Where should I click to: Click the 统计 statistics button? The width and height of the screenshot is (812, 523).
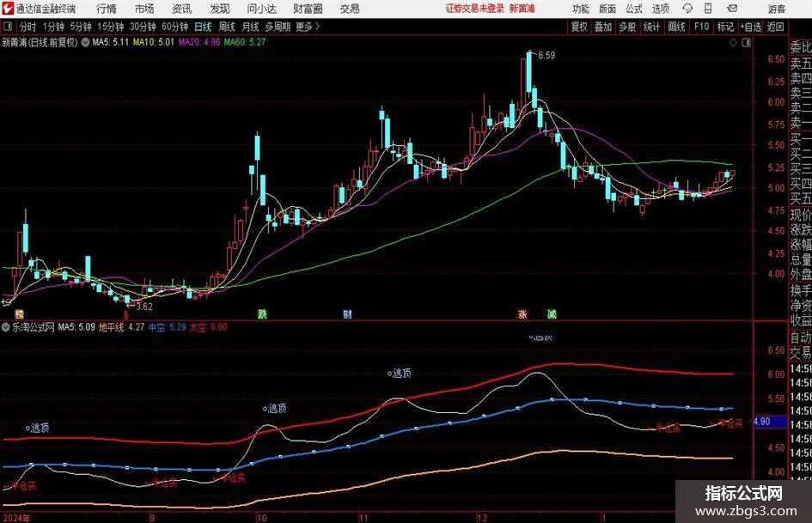(651, 27)
